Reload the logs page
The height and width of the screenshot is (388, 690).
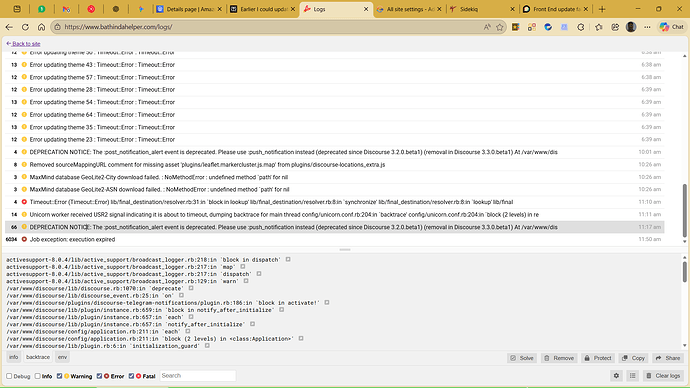[x=25, y=27]
